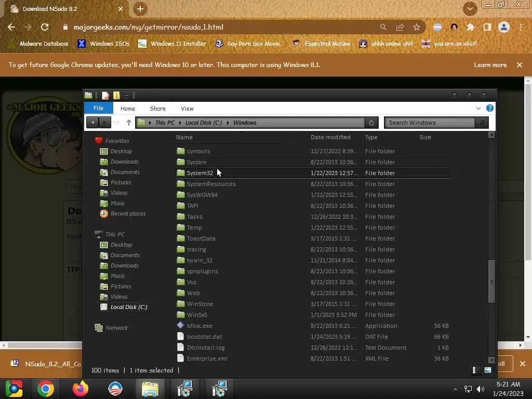Viewport: 532px width, 399px height.
Task: Open Chrome from the taskbar
Action: 46,389
